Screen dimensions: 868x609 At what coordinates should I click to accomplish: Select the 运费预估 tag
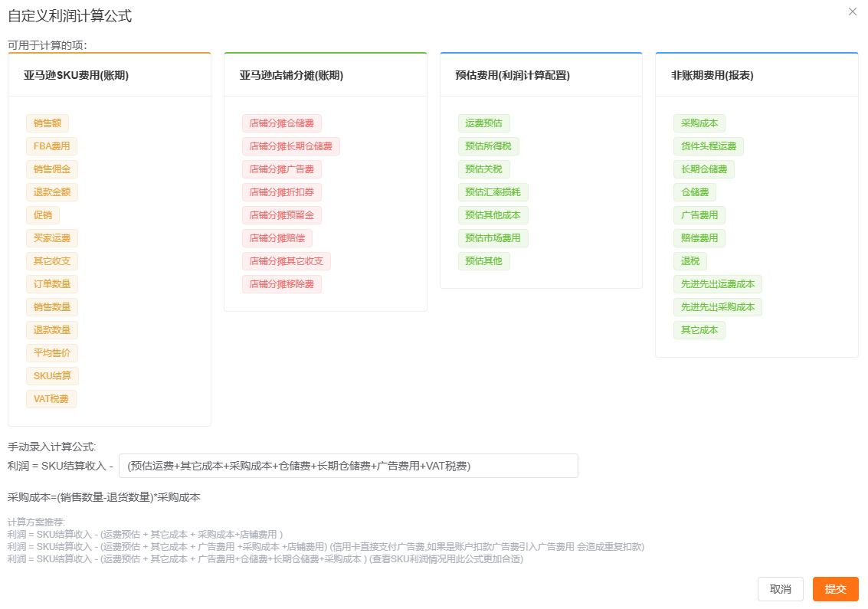coord(484,123)
